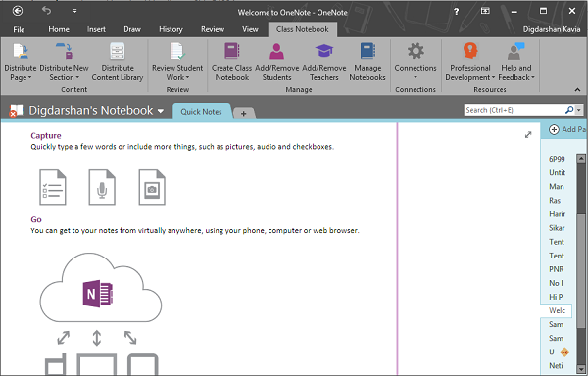This screenshot has width=588, height=376.
Task: Click in the Search (Ctrl+E) box
Action: [514, 110]
